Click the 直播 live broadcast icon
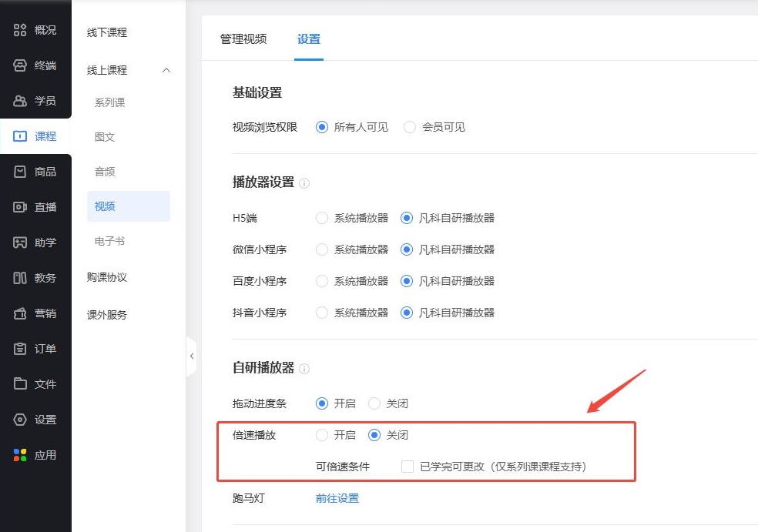This screenshot has width=758, height=532. 20,207
